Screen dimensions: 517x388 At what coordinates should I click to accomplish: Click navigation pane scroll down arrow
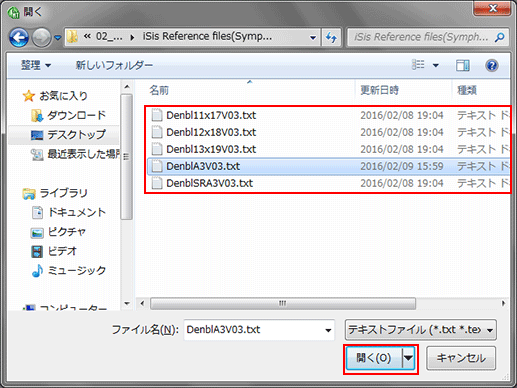(x=127, y=304)
